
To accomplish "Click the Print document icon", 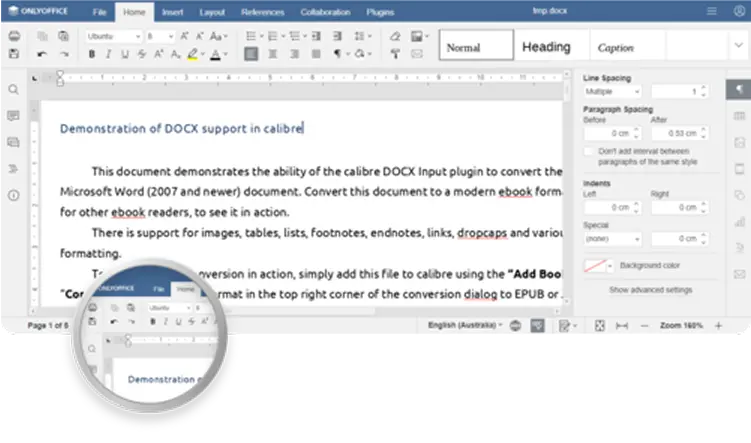I will (x=14, y=36).
